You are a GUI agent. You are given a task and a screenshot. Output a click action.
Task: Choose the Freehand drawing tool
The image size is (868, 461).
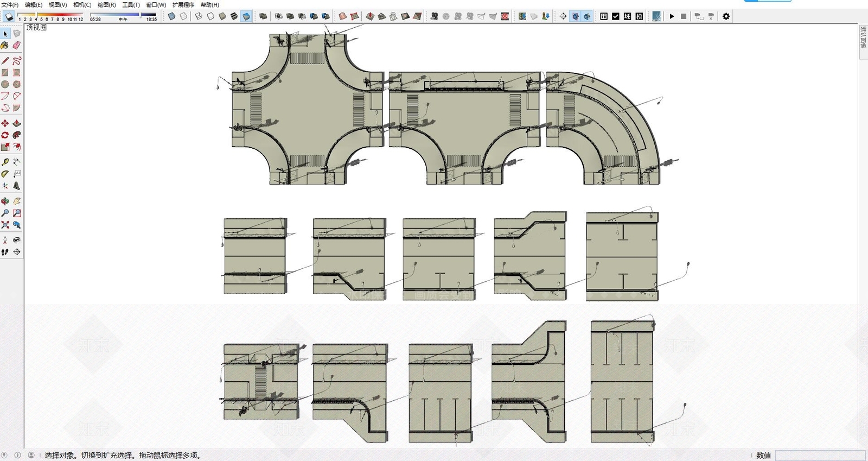pyautogui.click(x=17, y=61)
